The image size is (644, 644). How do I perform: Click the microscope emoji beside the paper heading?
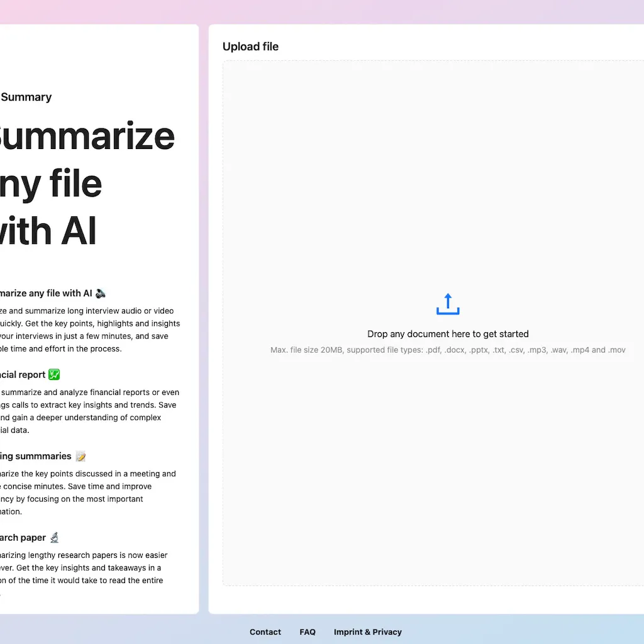pos(55,538)
